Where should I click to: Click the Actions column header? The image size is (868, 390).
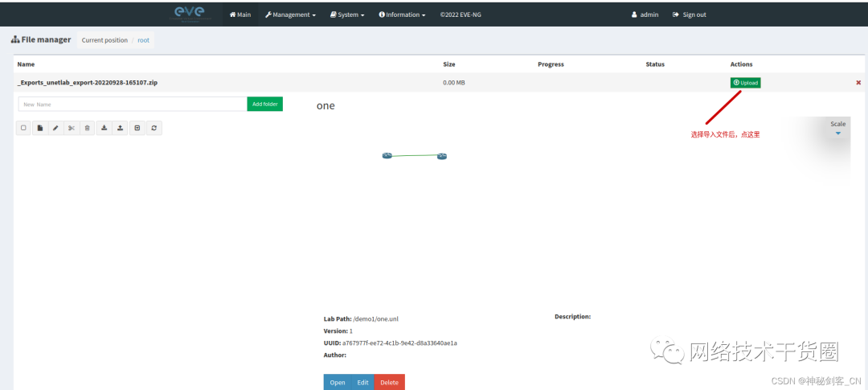point(741,64)
